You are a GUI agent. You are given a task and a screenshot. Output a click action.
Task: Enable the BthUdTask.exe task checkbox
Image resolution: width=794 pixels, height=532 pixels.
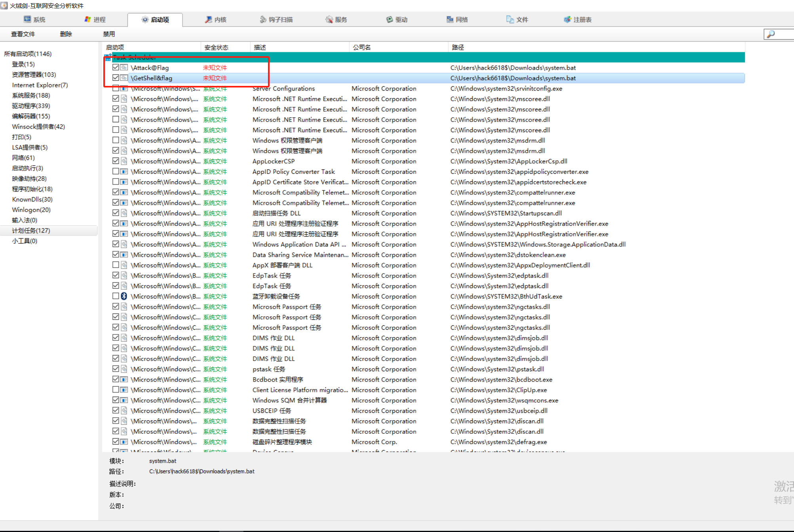click(x=116, y=296)
